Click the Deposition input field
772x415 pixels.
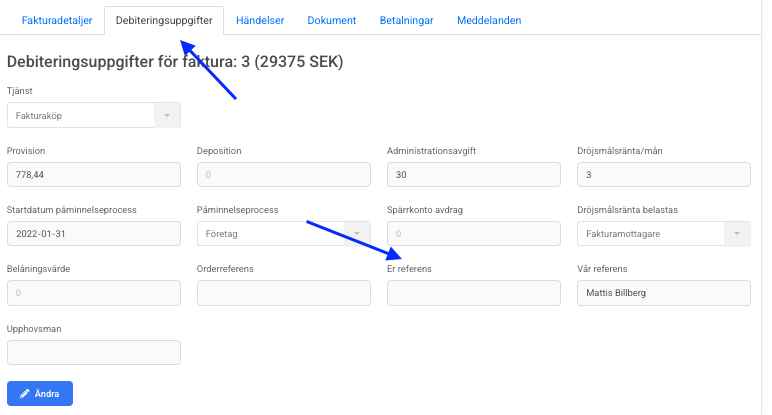click(x=284, y=175)
